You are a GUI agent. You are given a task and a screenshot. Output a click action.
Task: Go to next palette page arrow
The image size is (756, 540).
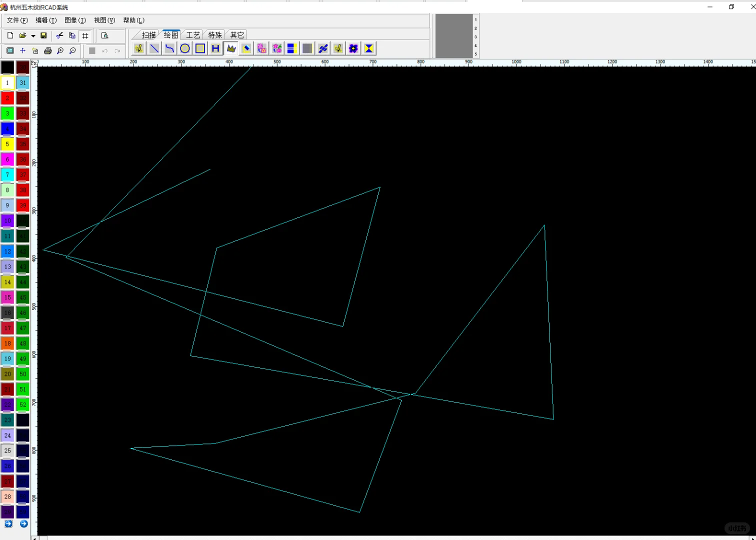(x=23, y=523)
